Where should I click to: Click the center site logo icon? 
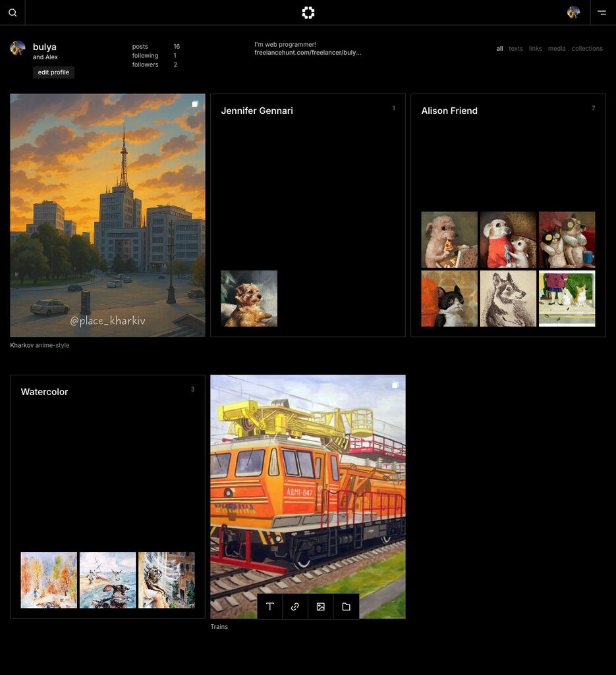click(308, 13)
